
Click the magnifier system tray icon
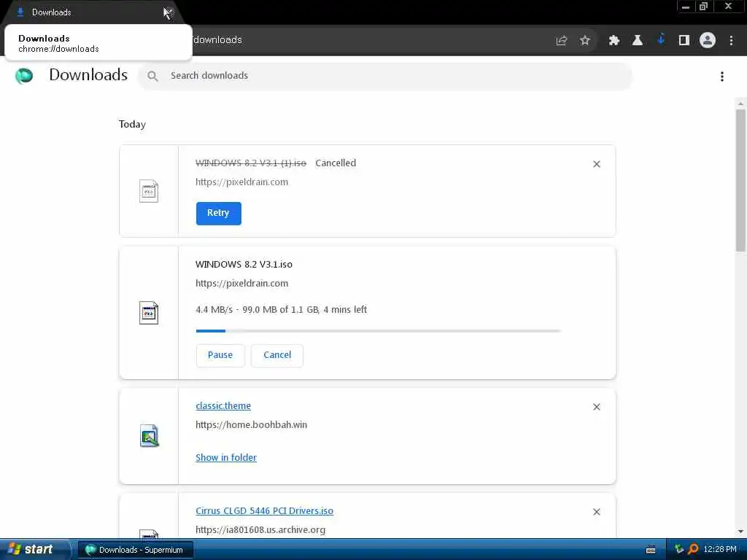point(693,550)
